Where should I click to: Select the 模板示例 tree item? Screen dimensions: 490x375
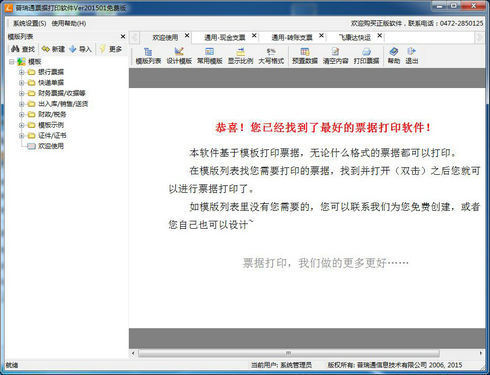[51, 125]
